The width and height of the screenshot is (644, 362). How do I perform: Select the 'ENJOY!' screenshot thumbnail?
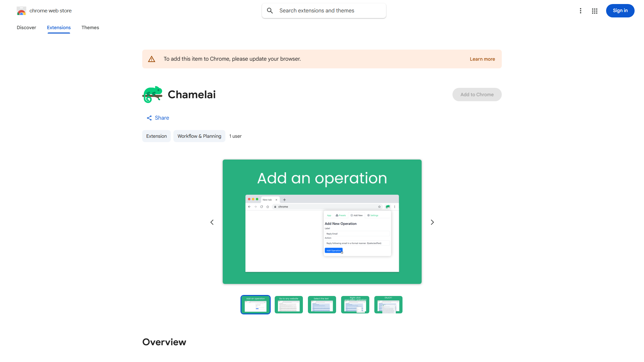[388, 305]
